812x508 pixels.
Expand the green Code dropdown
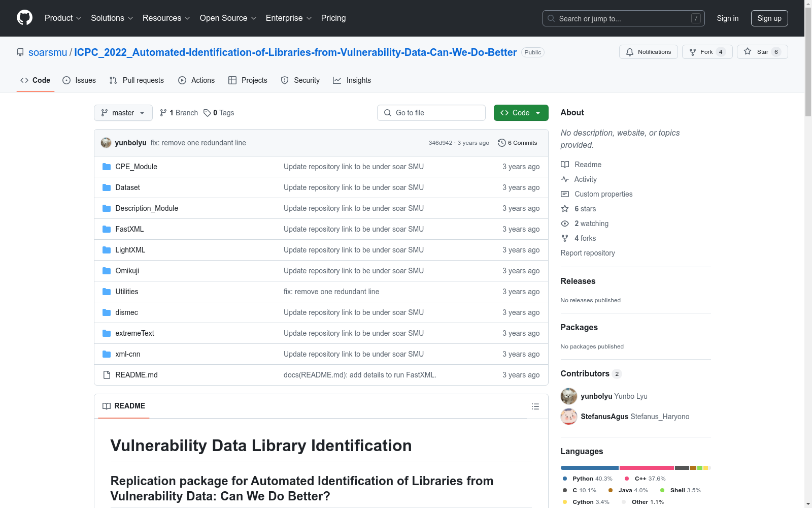point(521,113)
